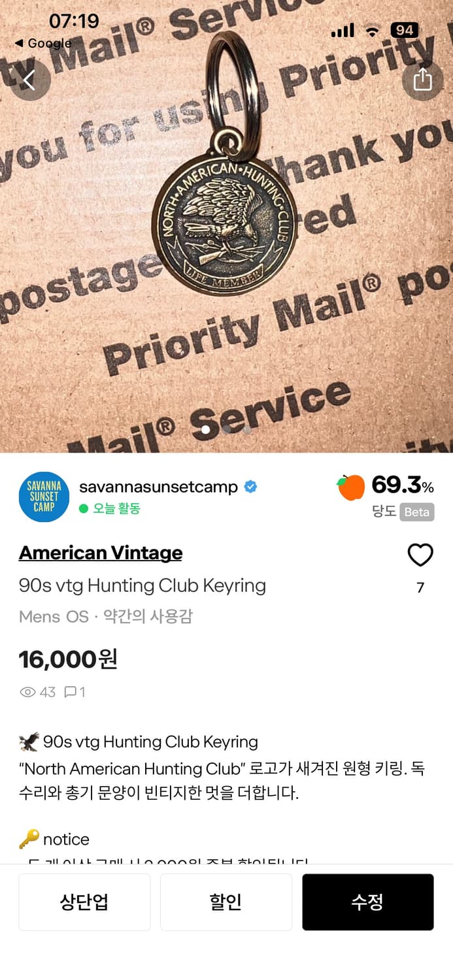
Task: Open the keyring product photo
Action: [x=226, y=226]
